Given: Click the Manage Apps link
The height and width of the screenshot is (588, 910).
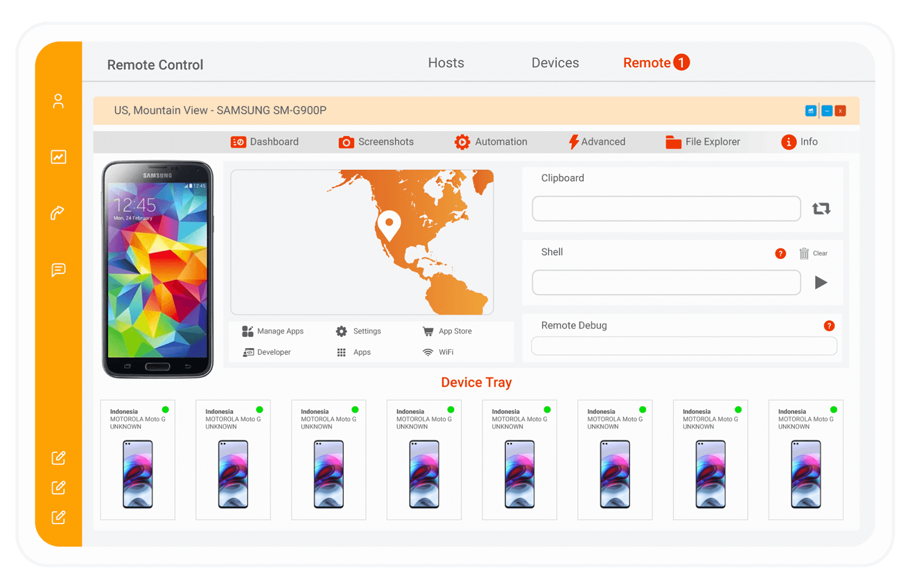Looking at the screenshot, I should [273, 331].
